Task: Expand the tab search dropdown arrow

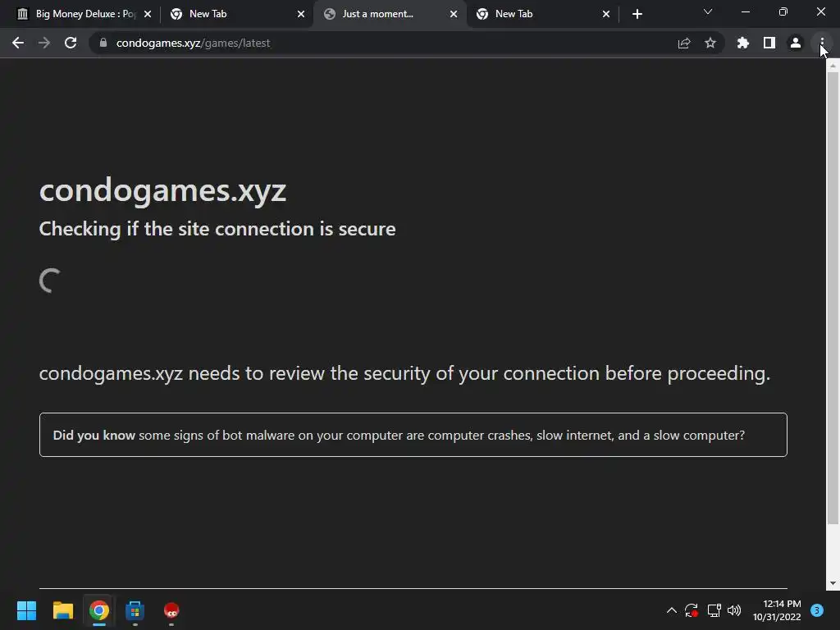Action: 708,11
